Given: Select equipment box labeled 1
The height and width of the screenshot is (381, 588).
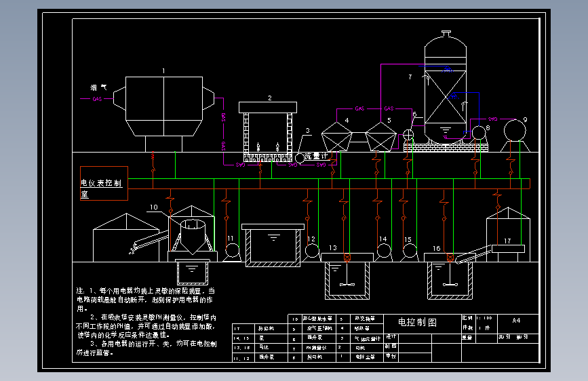Looking at the screenshot, I should click(164, 106).
